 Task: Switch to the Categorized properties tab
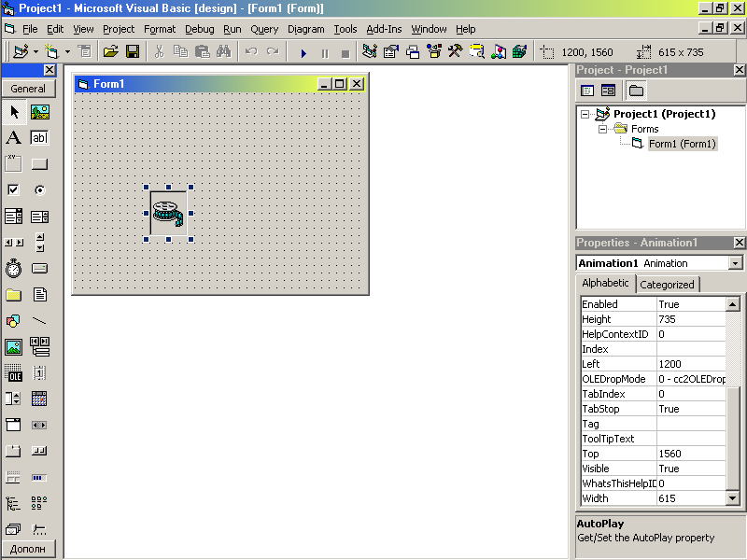[x=667, y=285]
